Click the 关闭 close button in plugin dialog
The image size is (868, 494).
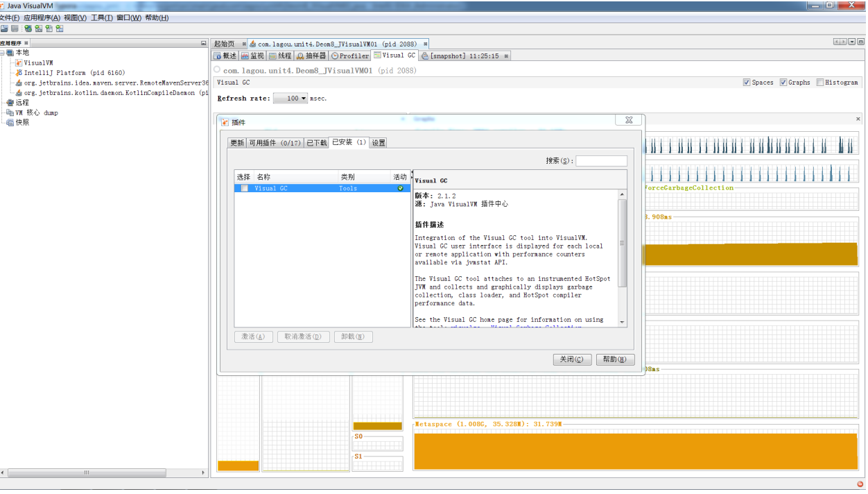coord(572,359)
